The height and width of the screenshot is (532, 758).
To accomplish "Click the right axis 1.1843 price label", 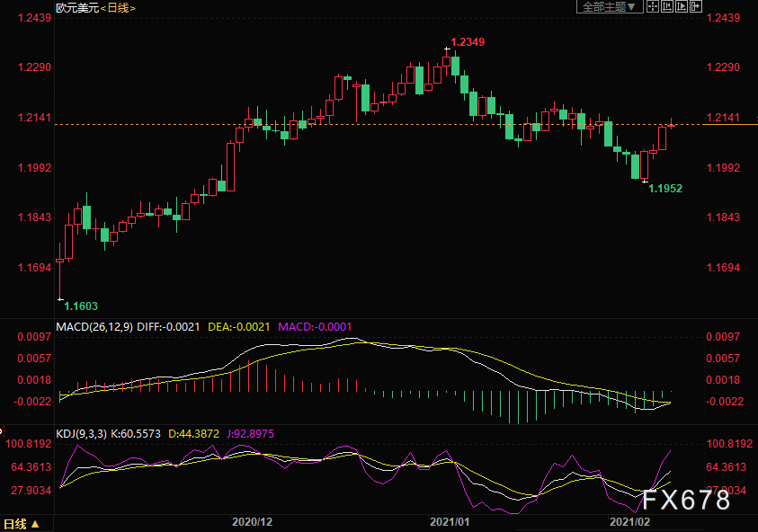I will [723, 217].
